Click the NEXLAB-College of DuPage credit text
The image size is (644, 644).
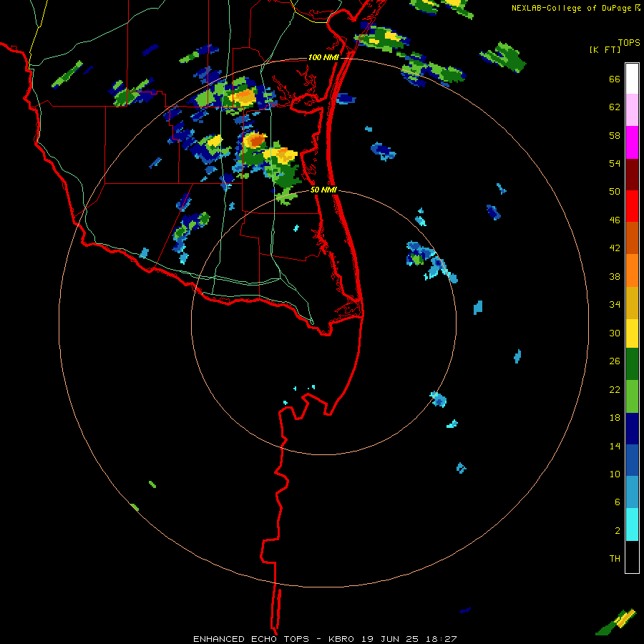(x=571, y=8)
